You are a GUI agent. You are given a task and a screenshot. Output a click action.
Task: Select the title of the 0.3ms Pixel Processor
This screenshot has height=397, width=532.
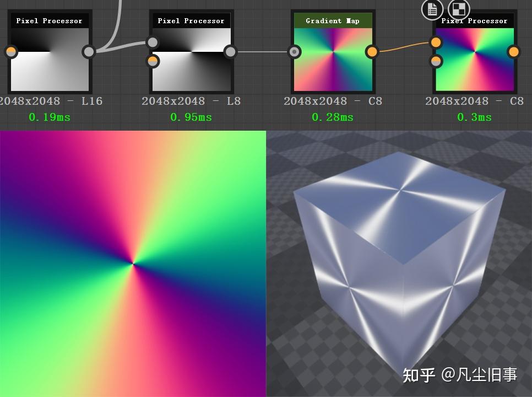[475, 21]
